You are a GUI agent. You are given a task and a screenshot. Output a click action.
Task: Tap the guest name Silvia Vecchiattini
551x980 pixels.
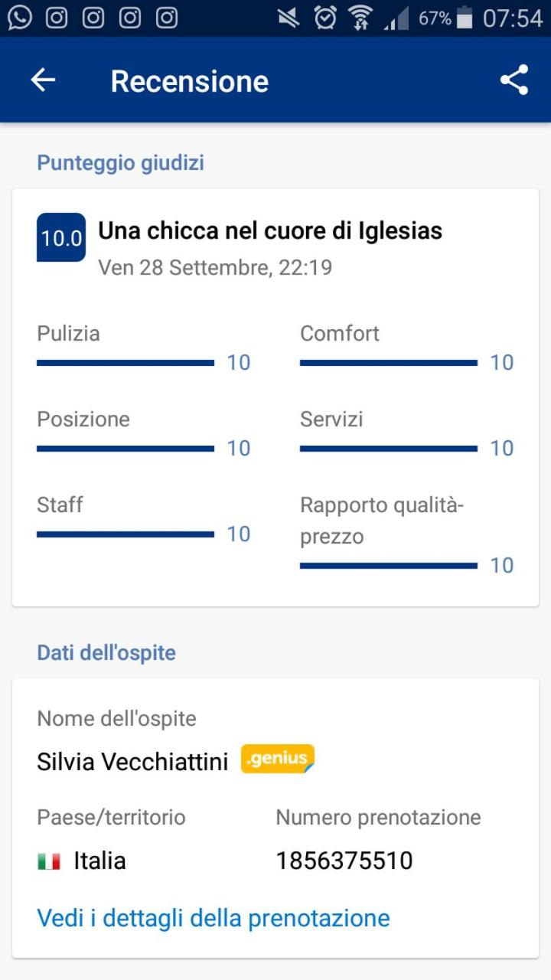coord(132,762)
